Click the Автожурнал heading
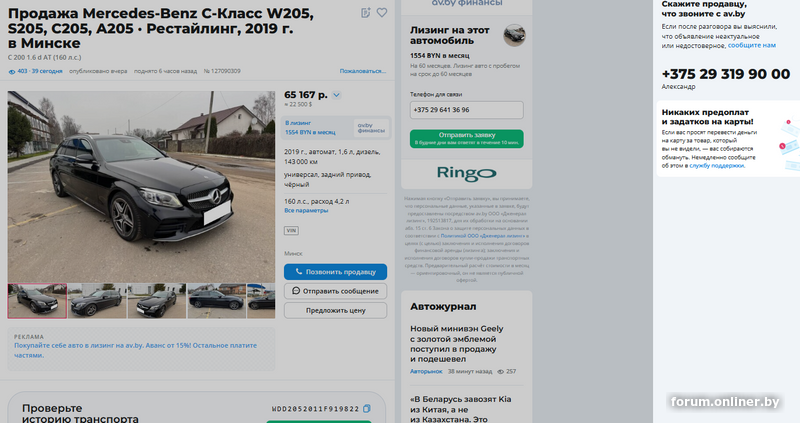The image size is (800, 423). (443, 307)
